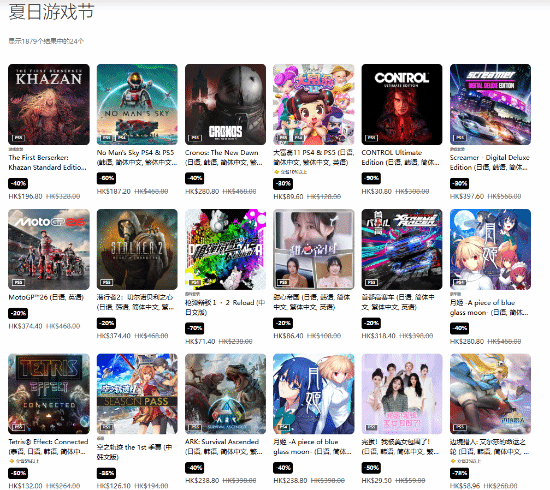
Task: Open The First Berserker Khazan cover art
Action: point(49,104)
